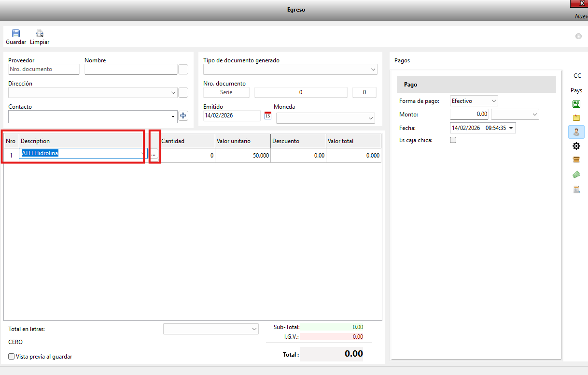Image resolution: width=588 pixels, height=375 pixels.
Task: Click the '...' button beside the ATH Hidrolina description
Action: click(x=154, y=155)
